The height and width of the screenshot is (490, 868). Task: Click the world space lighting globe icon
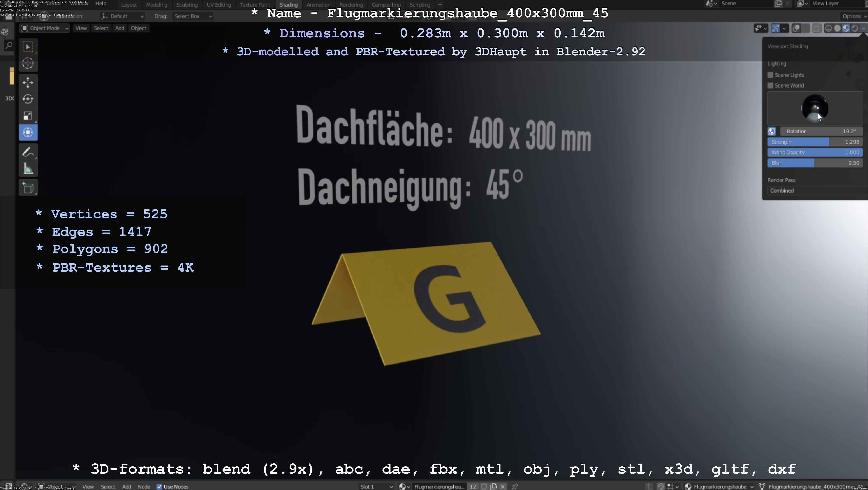coord(772,131)
